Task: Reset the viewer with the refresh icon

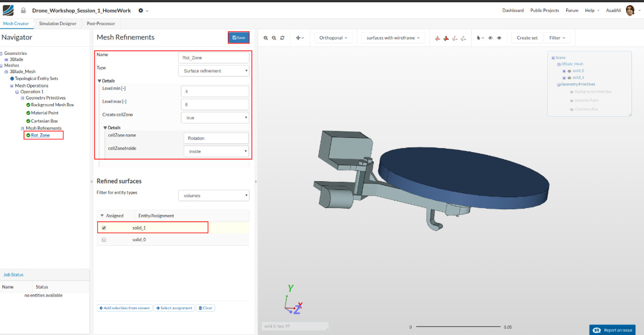Action: pyautogui.click(x=282, y=38)
